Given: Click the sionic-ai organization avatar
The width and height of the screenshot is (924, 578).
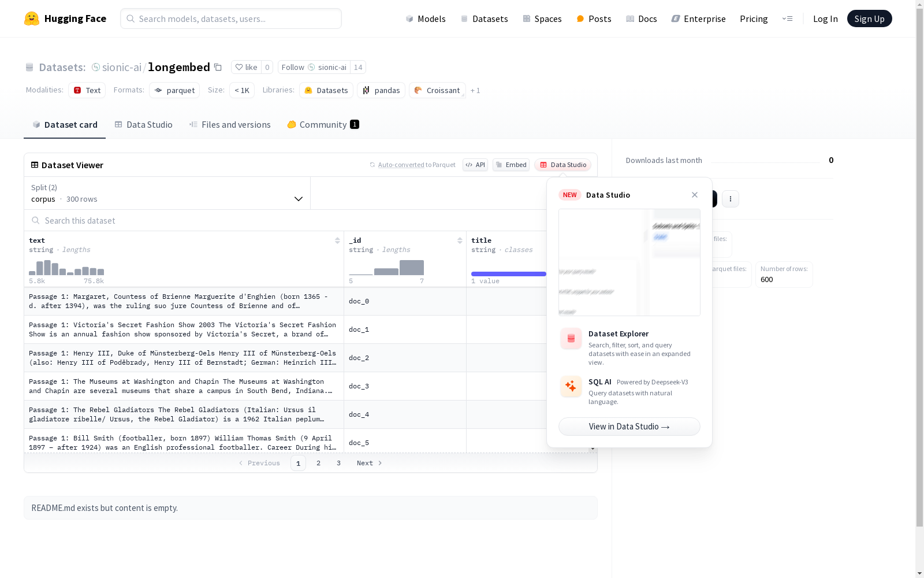Looking at the screenshot, I should coord(96,67).
